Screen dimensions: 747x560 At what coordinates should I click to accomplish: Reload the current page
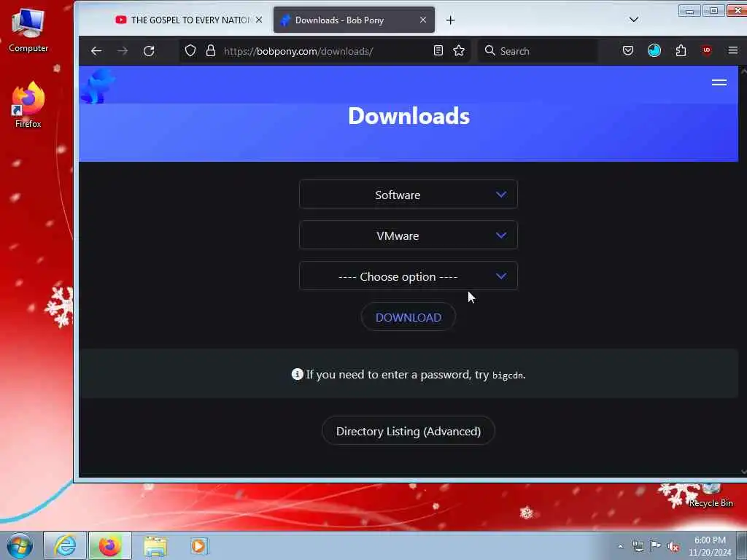pos(149,51)
